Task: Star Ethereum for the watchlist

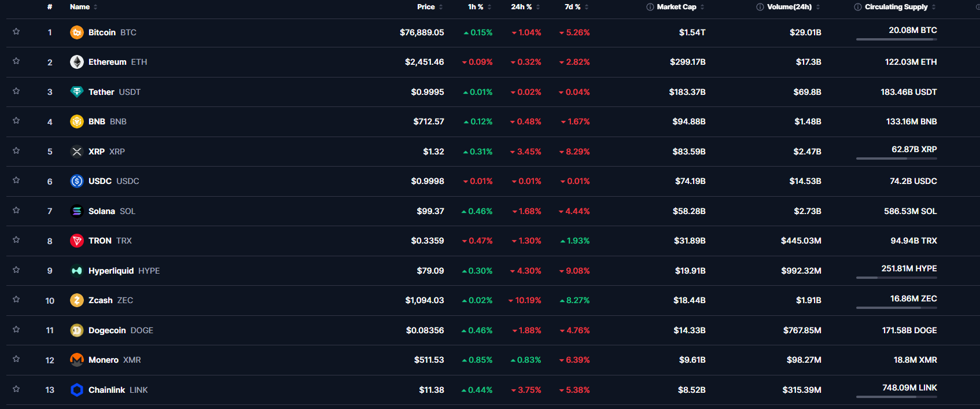Action: coord(16,61)
